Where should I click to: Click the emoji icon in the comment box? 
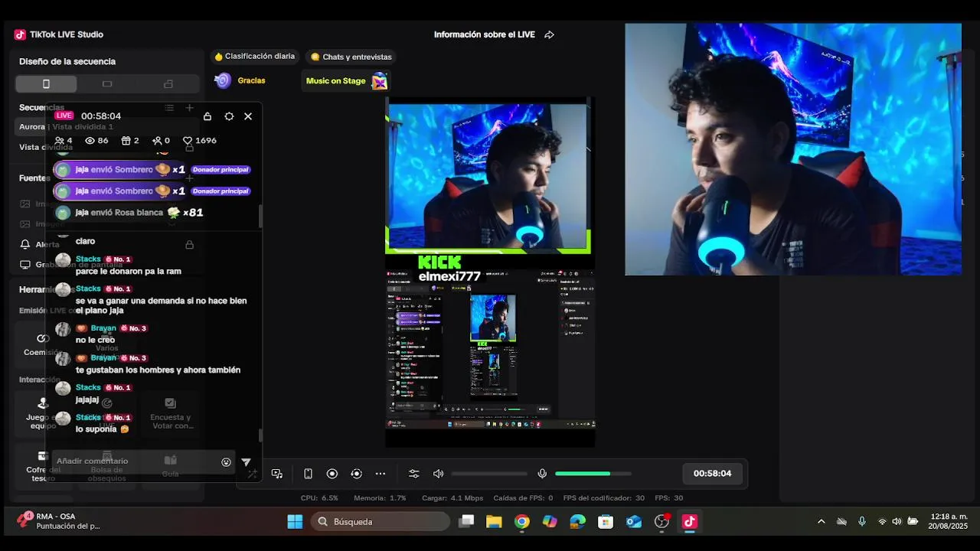[226, 461]
